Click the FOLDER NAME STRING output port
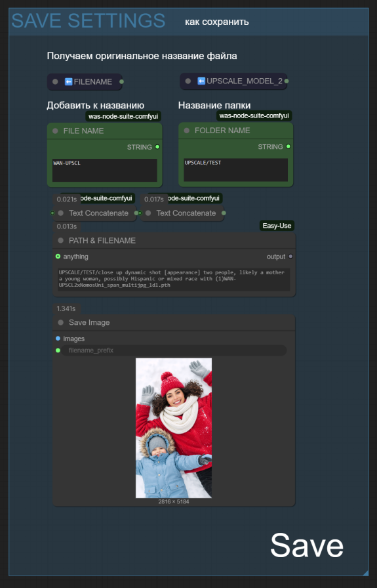This screenshot has width=377, height=588. 288,146
